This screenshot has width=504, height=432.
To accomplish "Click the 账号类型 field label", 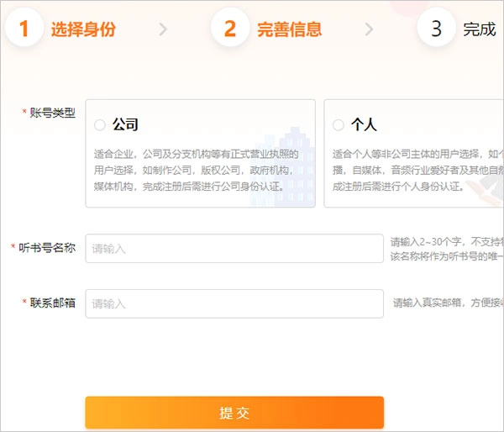I will pyautogui.click(x=52, y=113).
